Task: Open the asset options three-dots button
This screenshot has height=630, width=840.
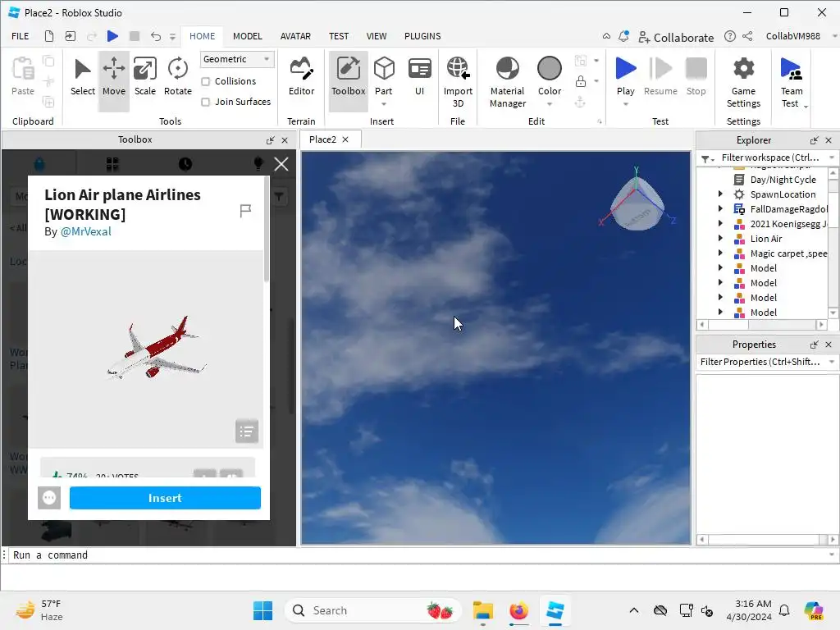Action: point(49,498)
